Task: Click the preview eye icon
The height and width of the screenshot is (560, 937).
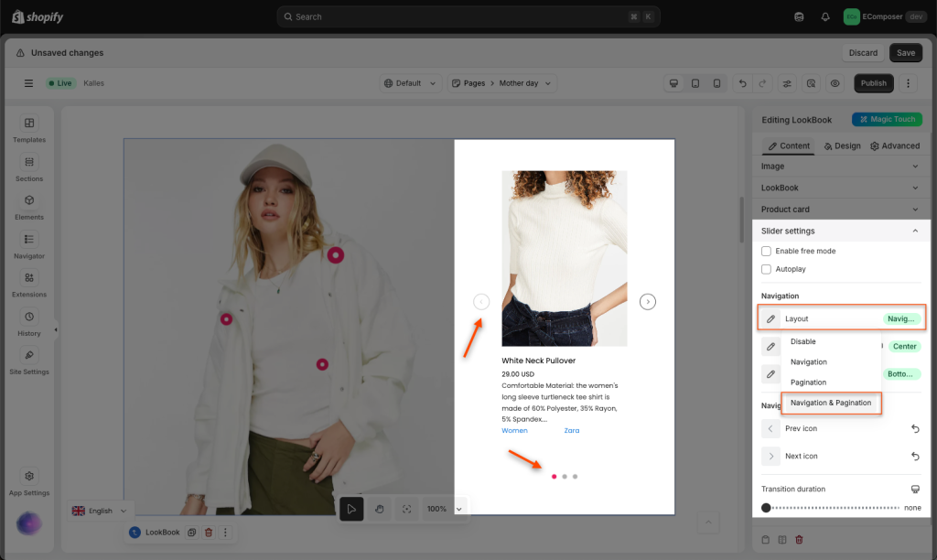Action: (835, 83)
